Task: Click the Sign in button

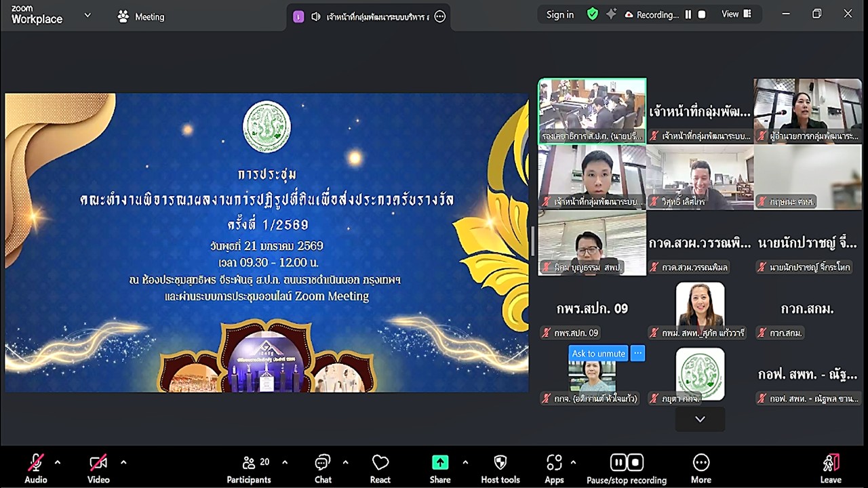Action: [559, 14]
